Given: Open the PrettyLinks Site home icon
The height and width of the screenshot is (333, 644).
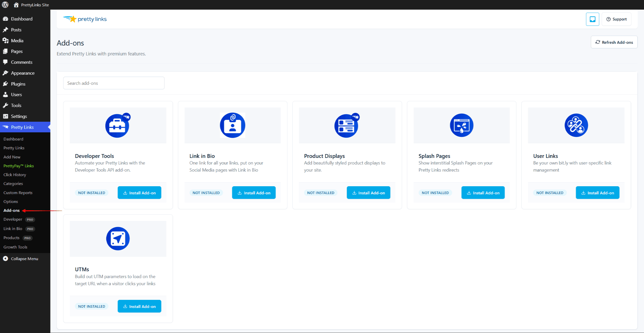Looking at the screenshot, I should click(x=16, y=5).
